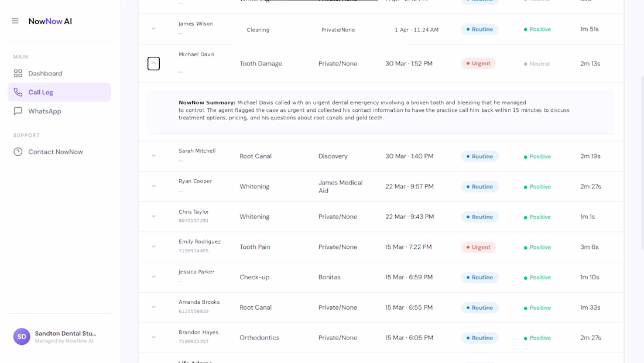Click the Contact NowNow help icon
This screenshot has height=363, width=644.
[18, 152]
